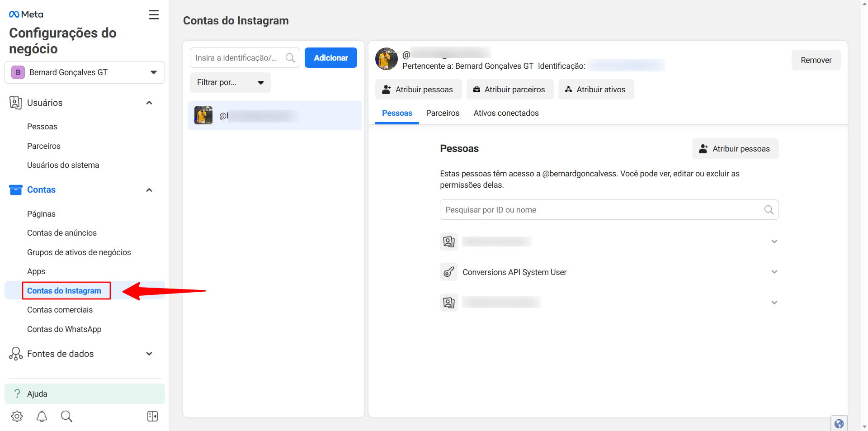Open settings gear icon in sidebar footer

click(x=17, y=416)
